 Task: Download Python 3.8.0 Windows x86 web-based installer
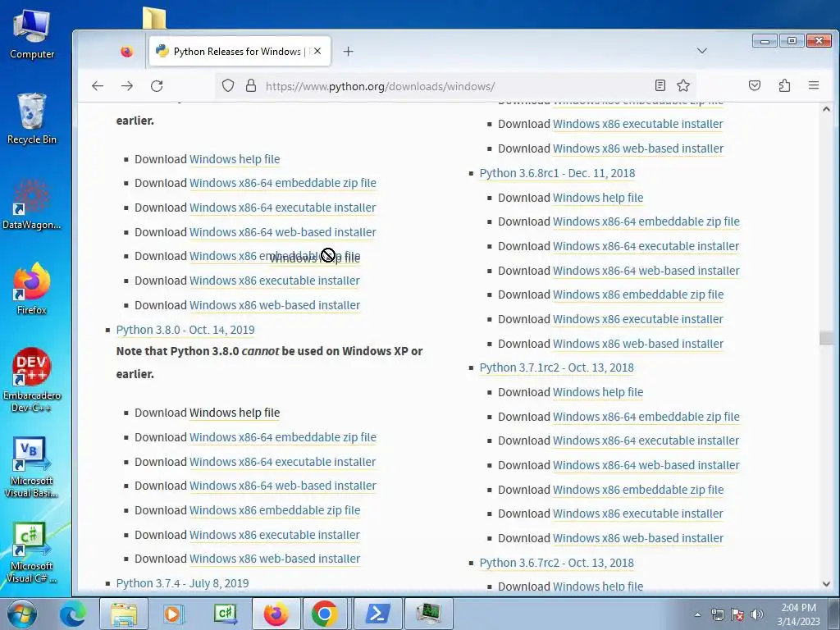pos(275,558)
